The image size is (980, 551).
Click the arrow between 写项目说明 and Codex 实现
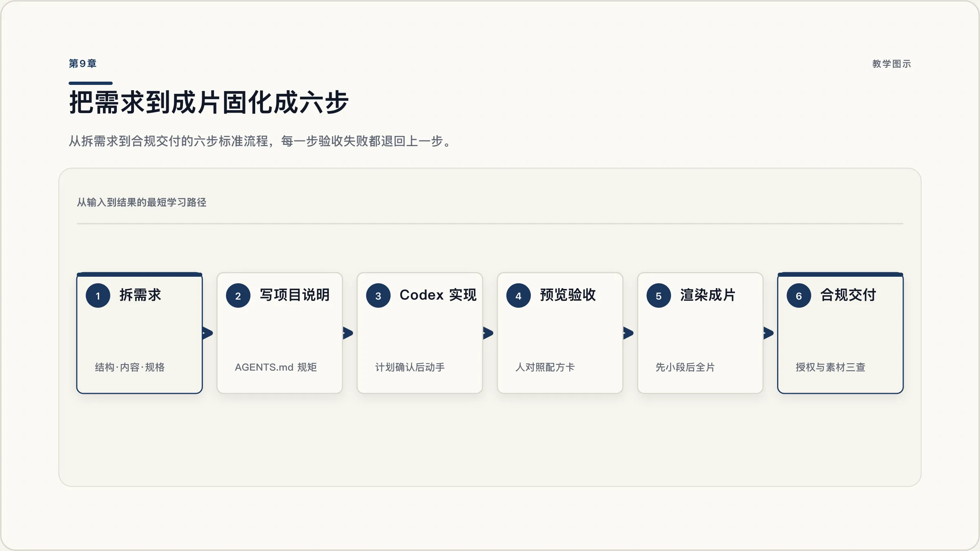coord(348,333)
